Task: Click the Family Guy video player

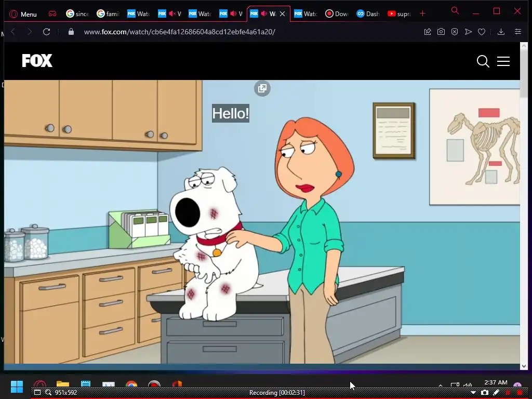Action: (x=262, y=222)
